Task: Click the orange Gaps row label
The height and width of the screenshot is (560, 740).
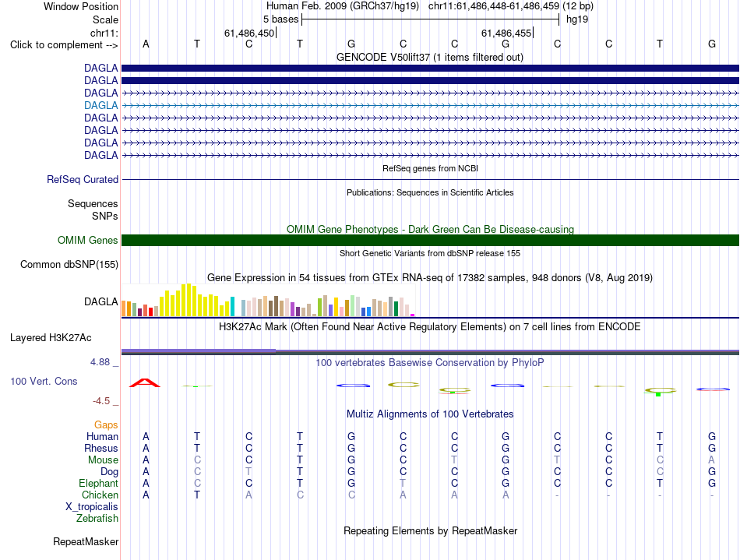Action: click(106, 425)
